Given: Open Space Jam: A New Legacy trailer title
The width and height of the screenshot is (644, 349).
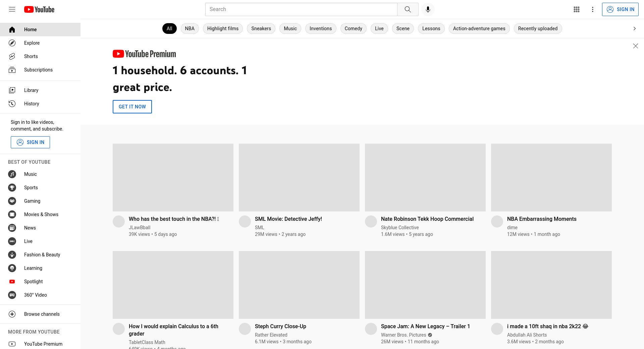Looking at the screenshot, I should 425,326.
